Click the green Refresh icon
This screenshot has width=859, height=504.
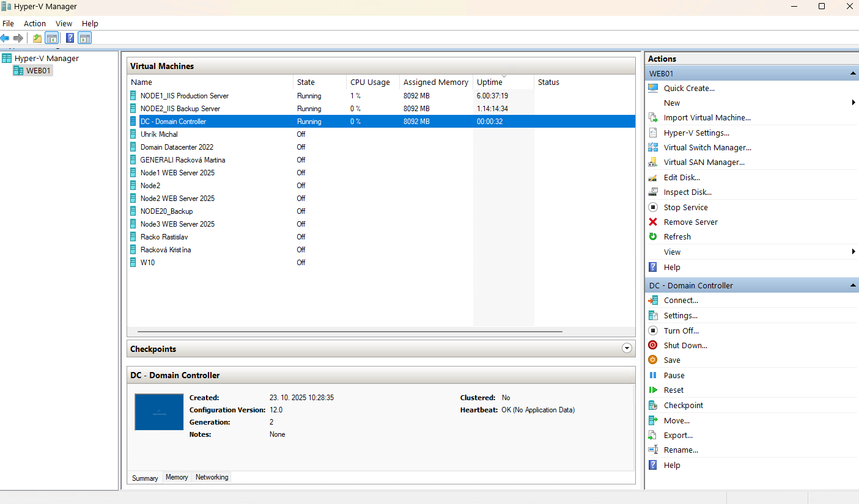pyautogui.click(x=653, y=236)
